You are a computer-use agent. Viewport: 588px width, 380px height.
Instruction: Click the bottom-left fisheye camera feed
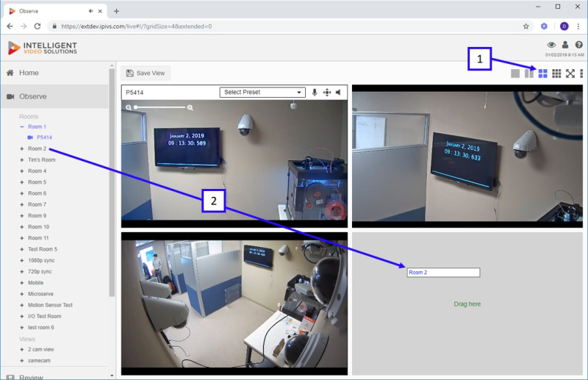click(x=234, y=304)
